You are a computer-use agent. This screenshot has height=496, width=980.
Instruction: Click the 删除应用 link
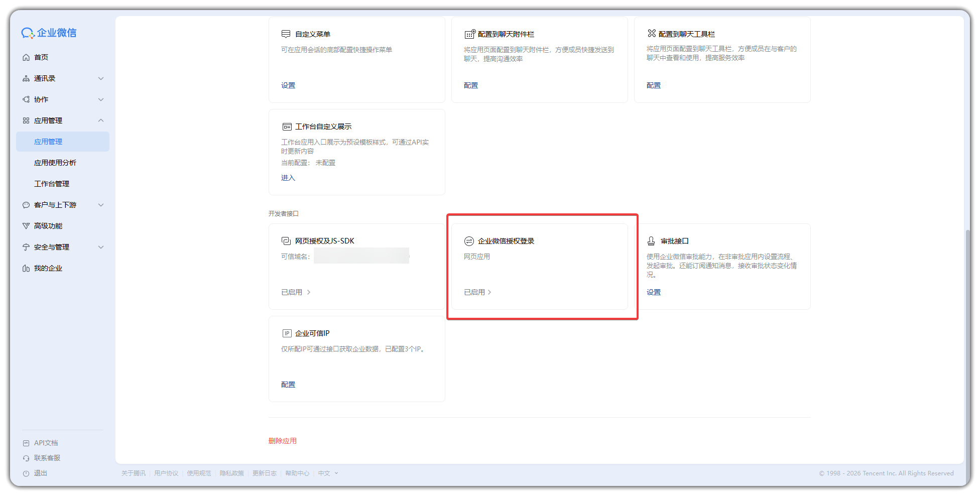point(282,440)
